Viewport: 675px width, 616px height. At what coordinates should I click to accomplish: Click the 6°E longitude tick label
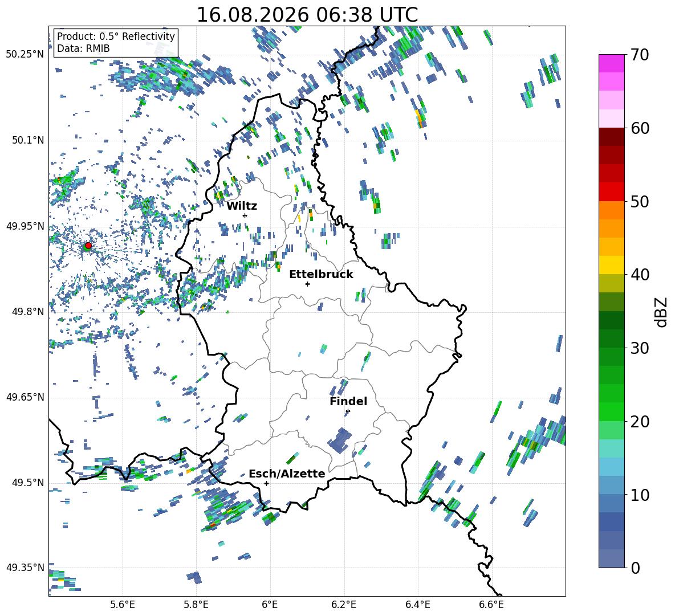coord(270,605)
